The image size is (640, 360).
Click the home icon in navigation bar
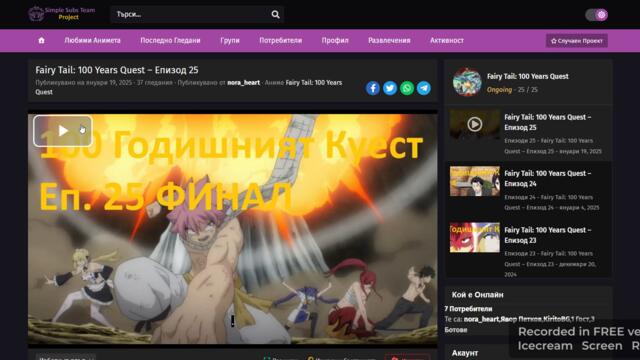(41, 40)
